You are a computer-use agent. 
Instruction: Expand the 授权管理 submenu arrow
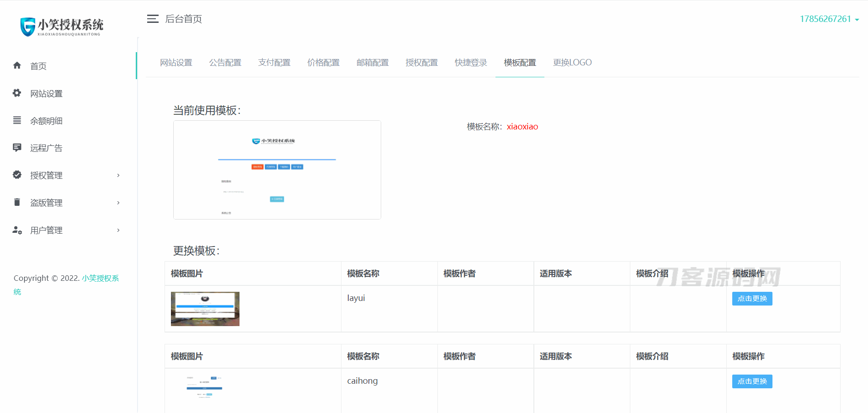pos(118,175)
